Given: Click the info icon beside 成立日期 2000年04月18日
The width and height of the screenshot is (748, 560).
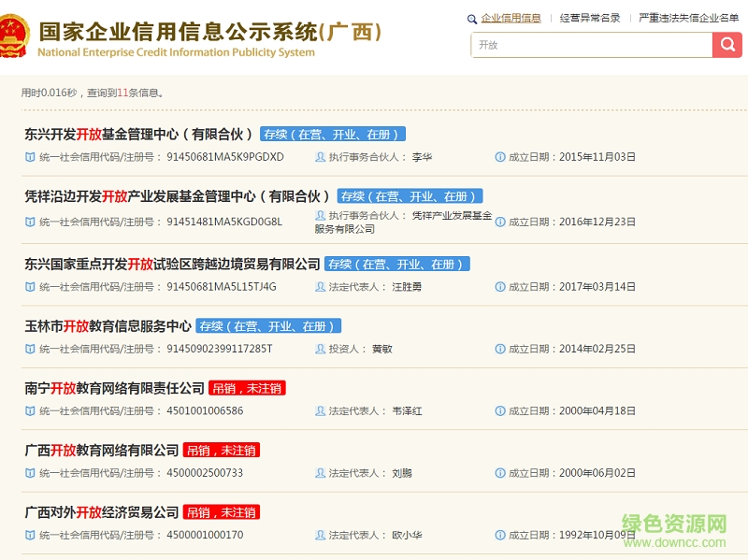Looking at the screenshot, I should (500, 410).
